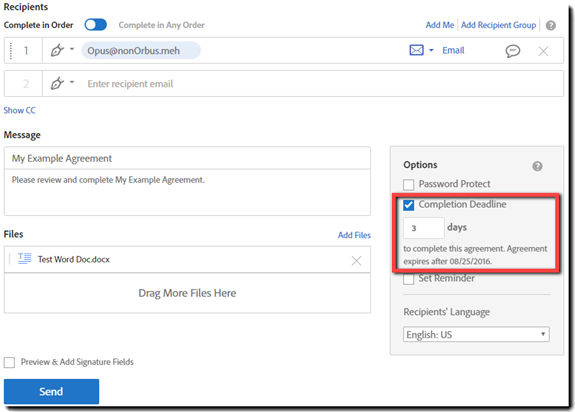Screen dimensions: 575x412
Task: Click the Options panel help icon
Action: (x=537, y=166)
